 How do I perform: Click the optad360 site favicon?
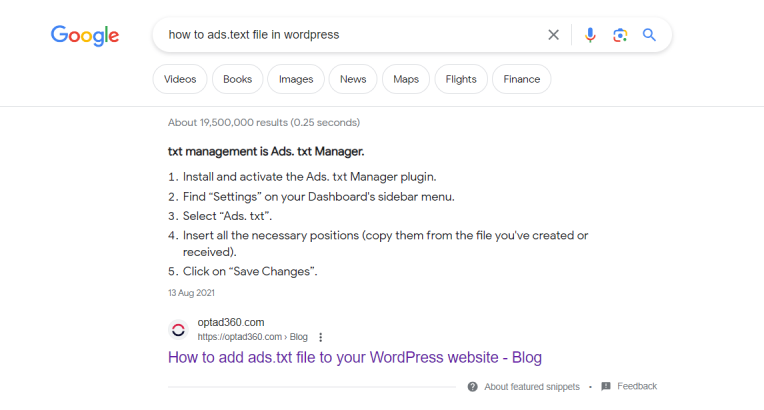coord(178,330)
